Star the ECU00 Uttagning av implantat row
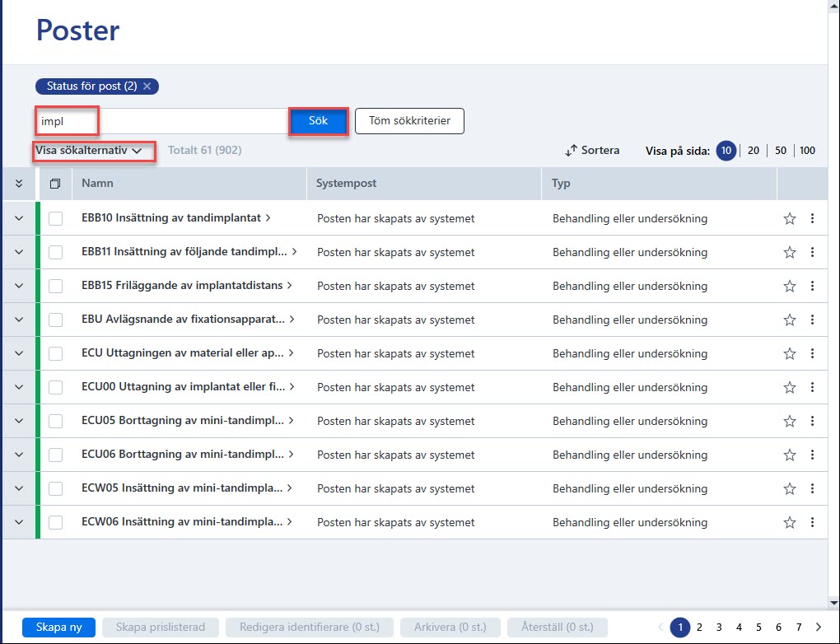Screen dimensions: 840x644 [789, 387]
